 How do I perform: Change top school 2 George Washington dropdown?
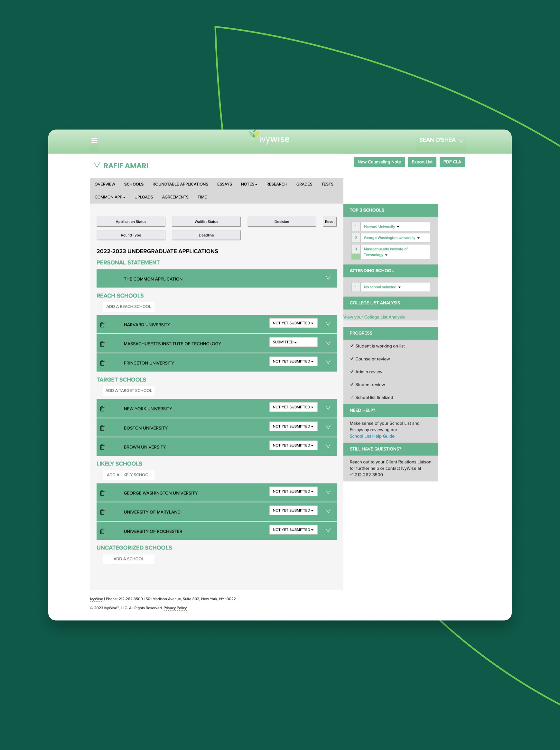tap(395, 238)
